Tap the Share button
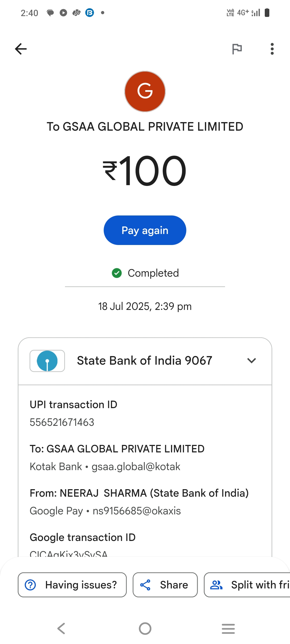This screenshot has width=290, height=644. [165, 585]
